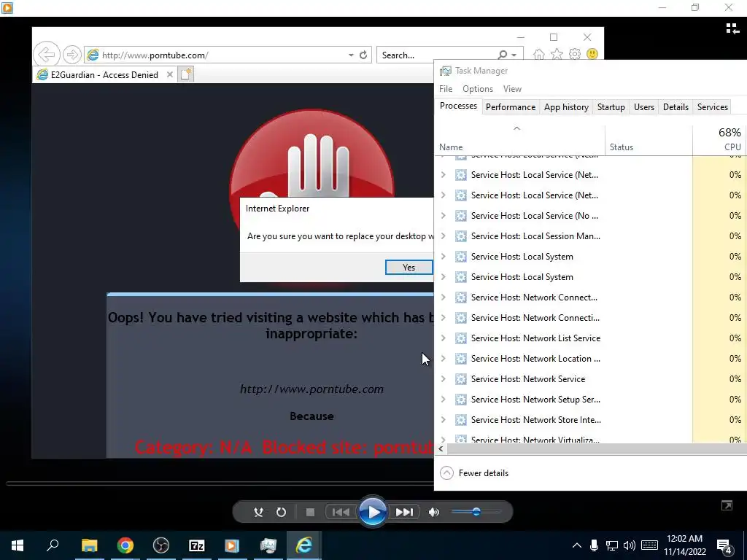Click the Play button in media player
Screen dimensions: 747x560
click(x=373, y=513)
